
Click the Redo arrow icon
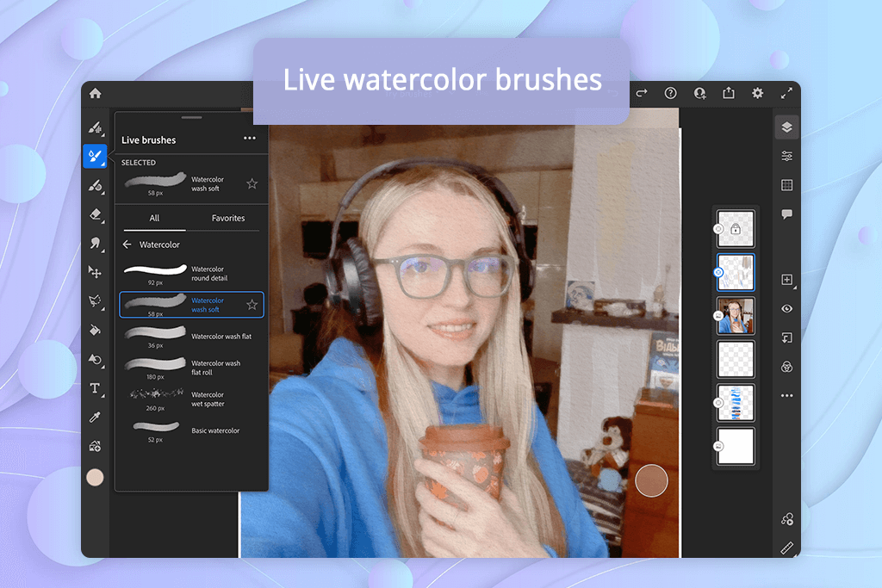(641, 93)
